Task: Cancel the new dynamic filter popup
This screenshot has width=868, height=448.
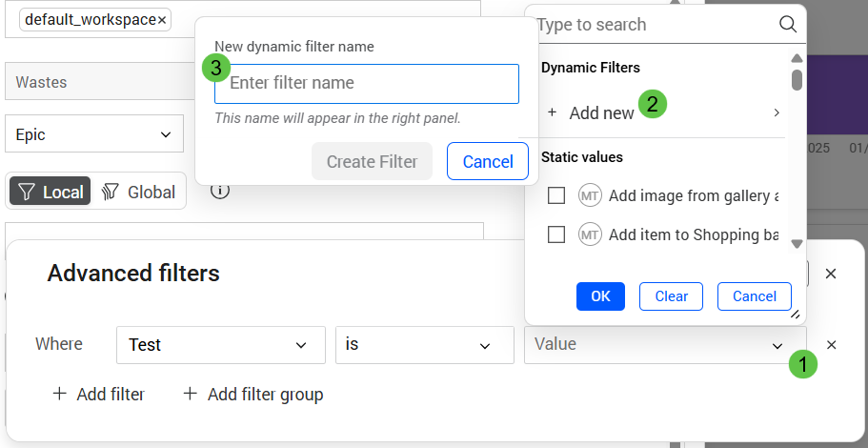Action: coord(488,161)
